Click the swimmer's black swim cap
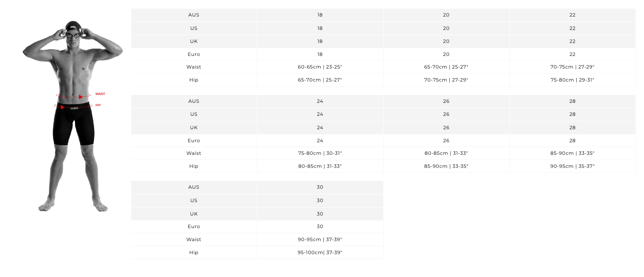The image size is (644, 277). [73, 27]
